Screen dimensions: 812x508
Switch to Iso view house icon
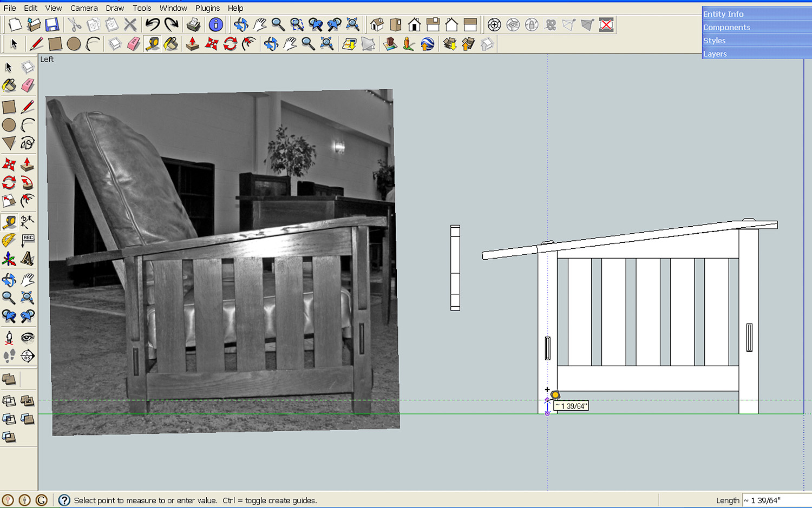377,25
